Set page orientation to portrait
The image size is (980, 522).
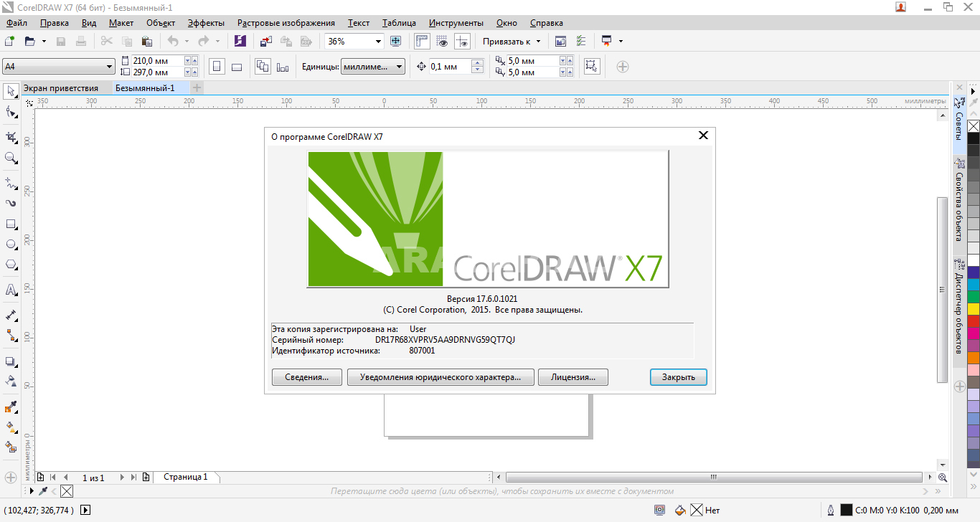pos(217,67)
